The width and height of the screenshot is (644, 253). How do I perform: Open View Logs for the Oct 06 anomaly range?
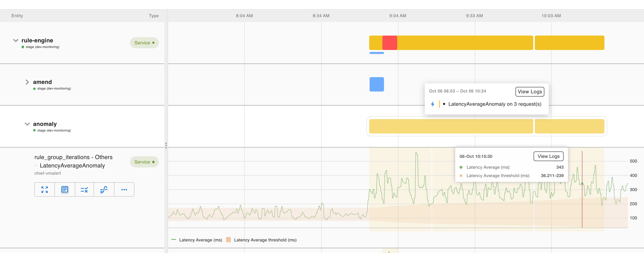click(530, 91)
